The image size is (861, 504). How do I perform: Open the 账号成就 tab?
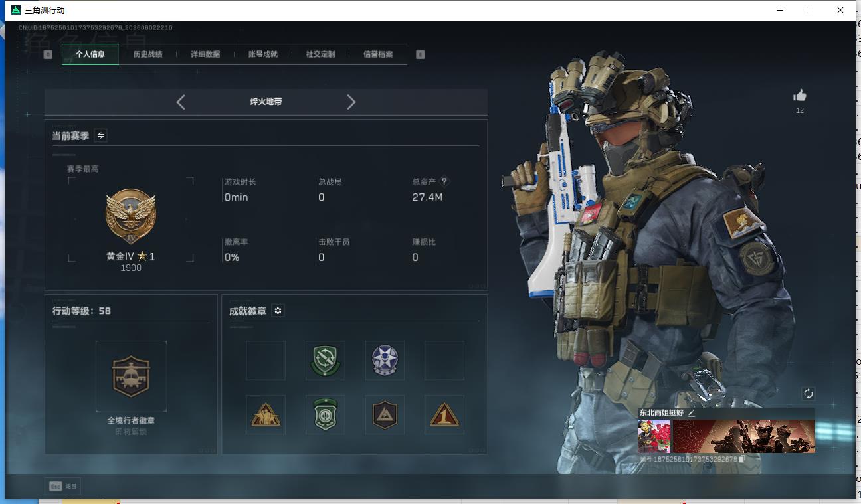coord(262,54)
